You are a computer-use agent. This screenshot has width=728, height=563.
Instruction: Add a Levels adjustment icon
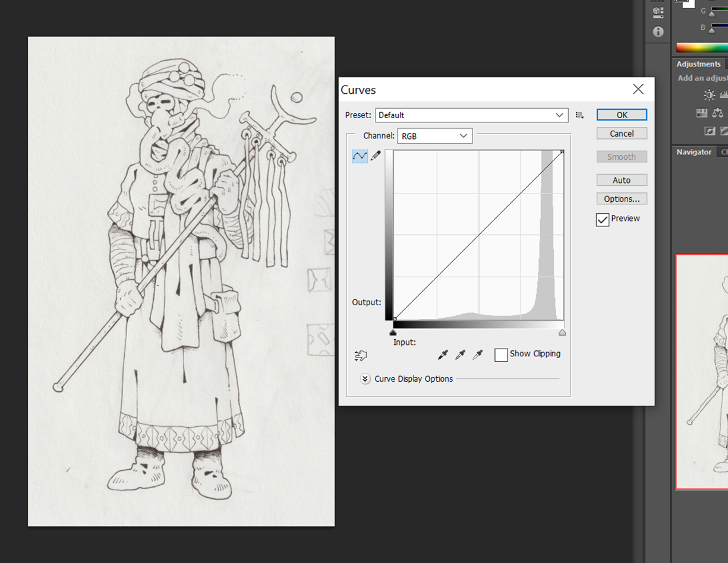[724, 95]
